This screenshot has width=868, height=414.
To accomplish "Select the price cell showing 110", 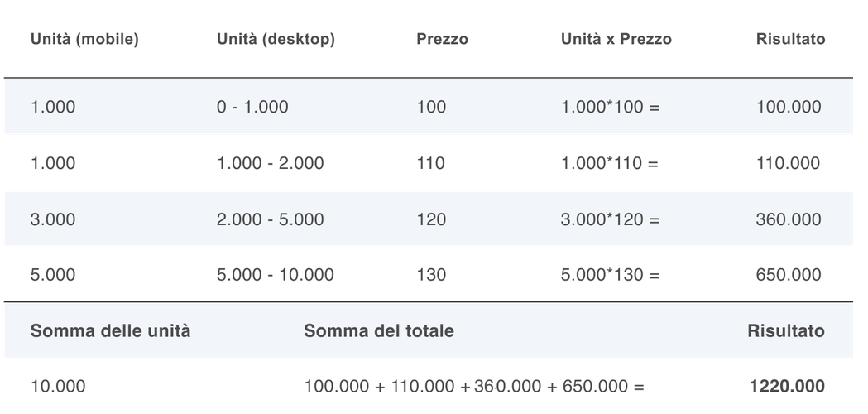I will (x=430, y=163).
